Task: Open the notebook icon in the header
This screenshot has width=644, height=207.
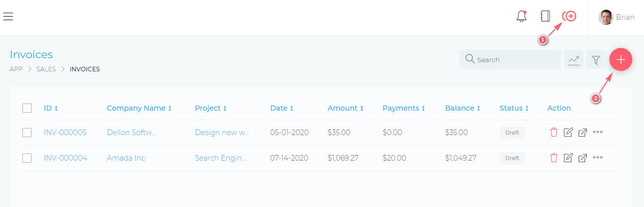Action: click(x=545, y=16)
